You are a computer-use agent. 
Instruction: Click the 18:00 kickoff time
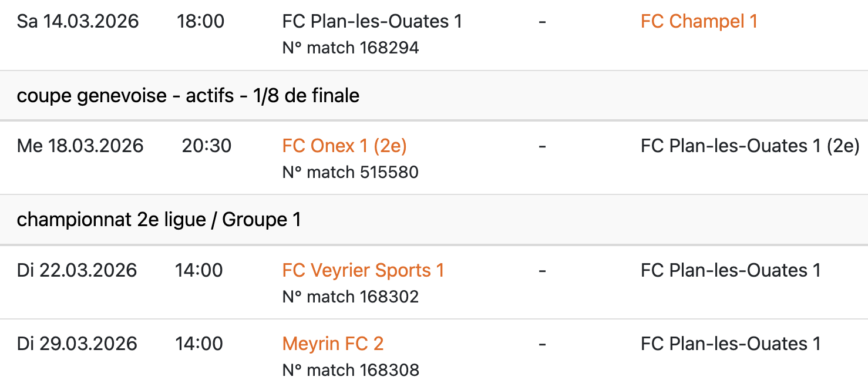(x=200, y=22)
